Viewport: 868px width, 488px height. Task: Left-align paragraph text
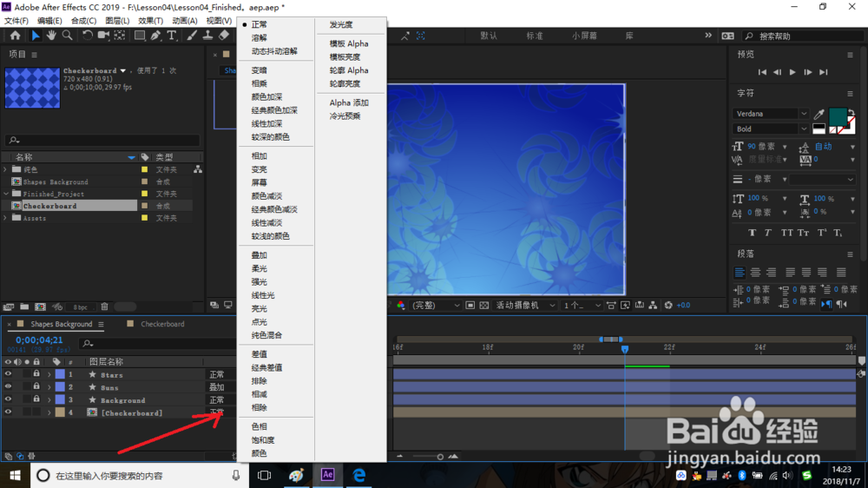739,273
